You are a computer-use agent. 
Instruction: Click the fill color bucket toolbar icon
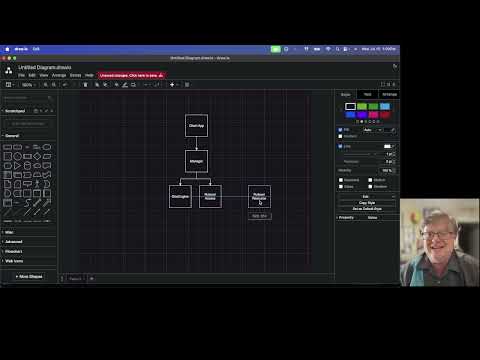pos(117,85)
